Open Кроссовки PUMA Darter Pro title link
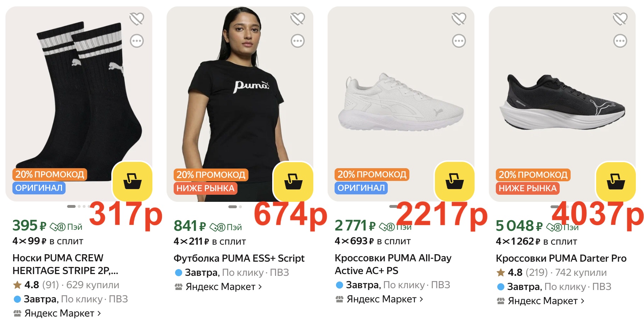This screenshot has height=330, width=644. 561,258
